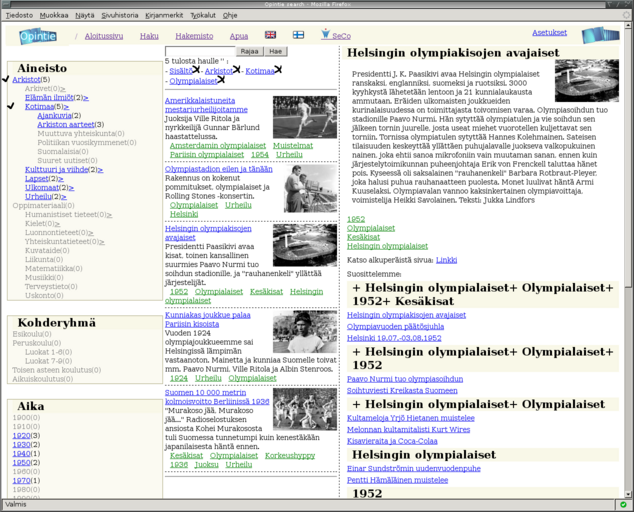Filter by the 1920 decade
Viewport: 634px width, 512px height.
(x=21, y=436)
